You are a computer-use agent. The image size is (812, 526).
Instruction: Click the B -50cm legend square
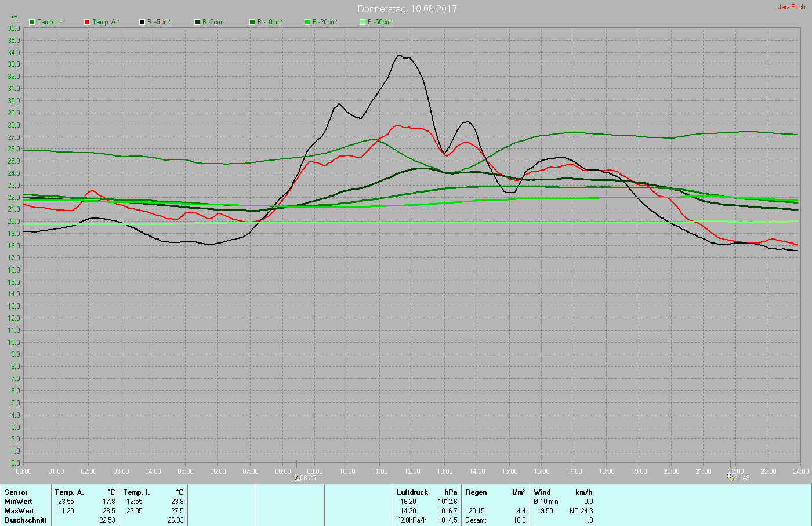(x=362, y=22)
